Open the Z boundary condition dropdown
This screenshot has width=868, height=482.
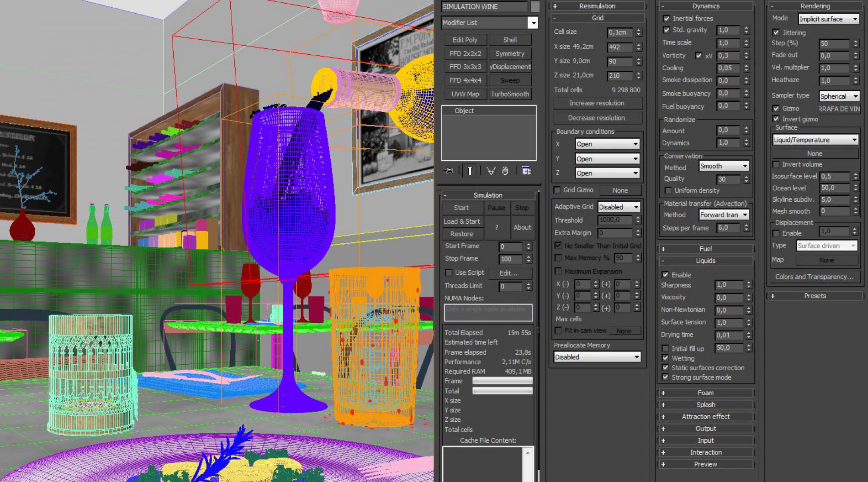(607, 173)
